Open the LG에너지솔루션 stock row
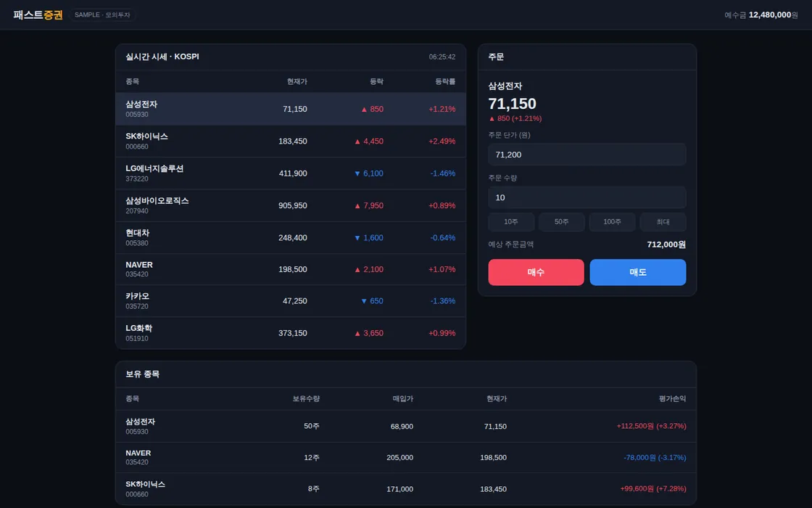This screenshot has width=812, height=508. (x=291, y=173)
